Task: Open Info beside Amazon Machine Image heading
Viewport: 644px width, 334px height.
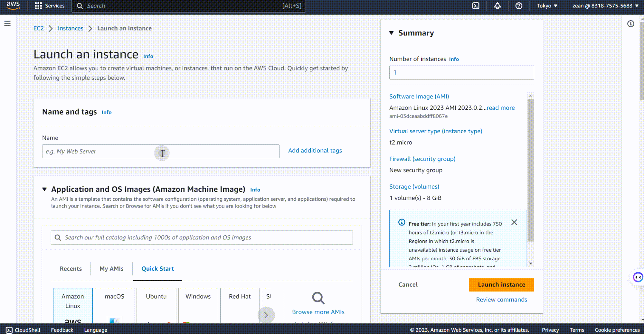Action: coord(255,190)
